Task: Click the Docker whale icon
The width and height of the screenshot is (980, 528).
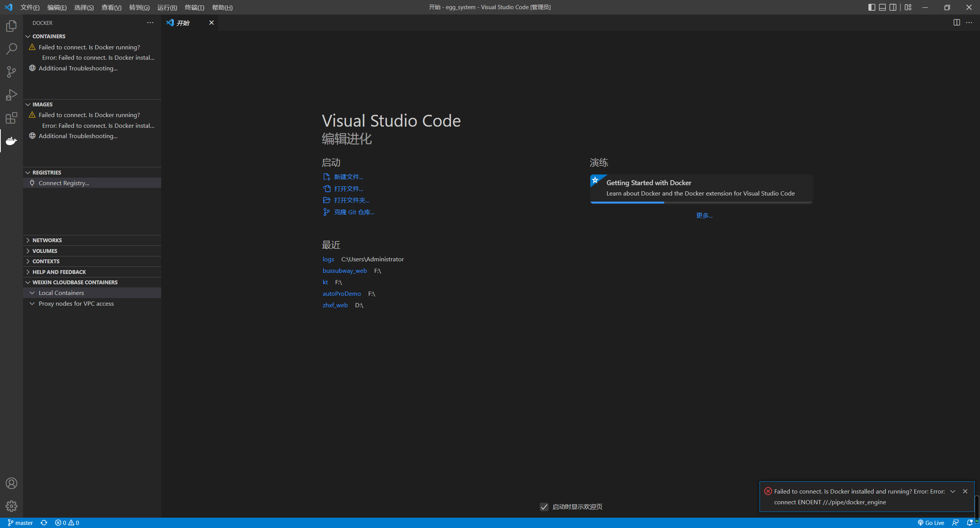Action: [x=11, y=141]
